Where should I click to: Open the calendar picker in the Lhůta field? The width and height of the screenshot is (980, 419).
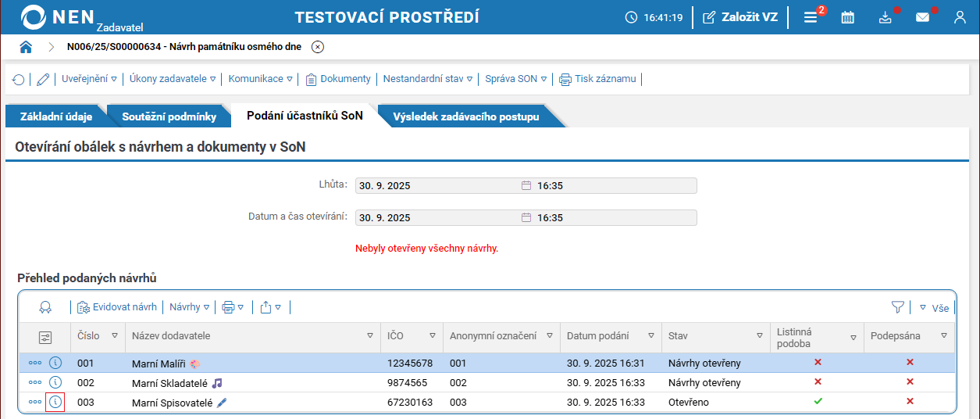[x=526, y=186]
